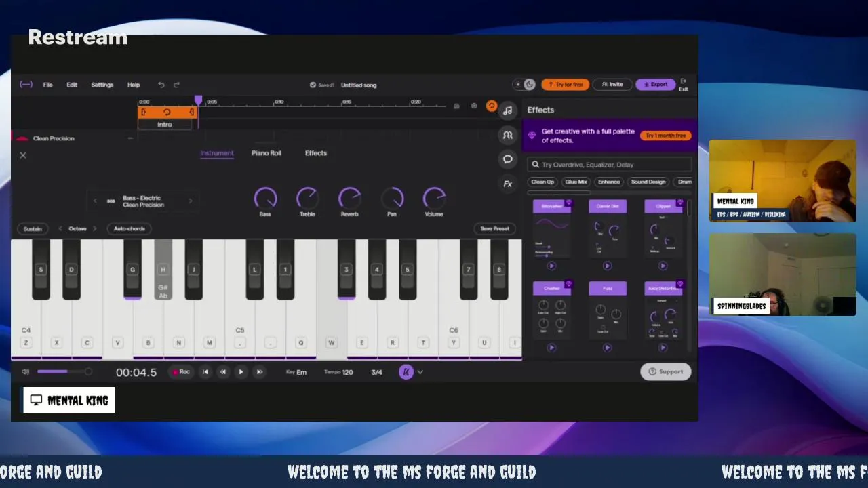
Task: Preview the Clipper effect
Action: pyautogui.click(x=663, y=266)
